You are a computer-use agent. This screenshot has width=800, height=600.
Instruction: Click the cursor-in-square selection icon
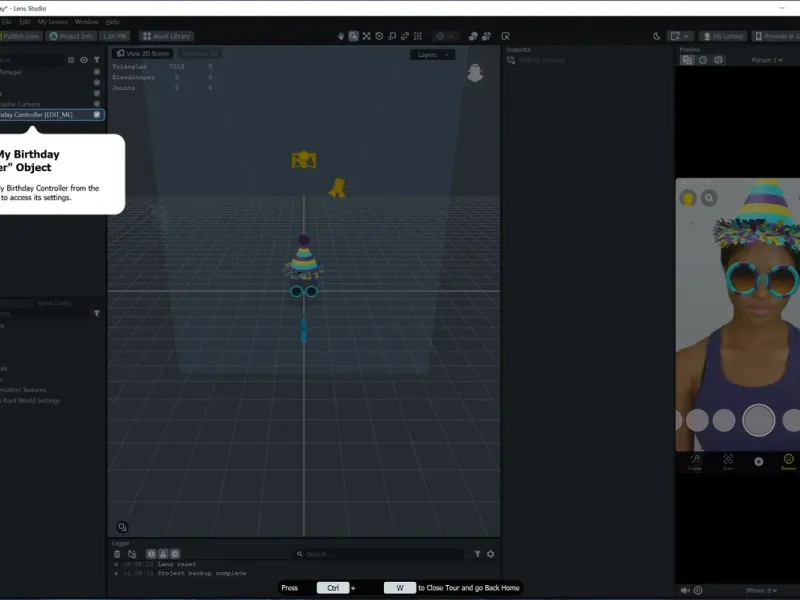[506, 36]
